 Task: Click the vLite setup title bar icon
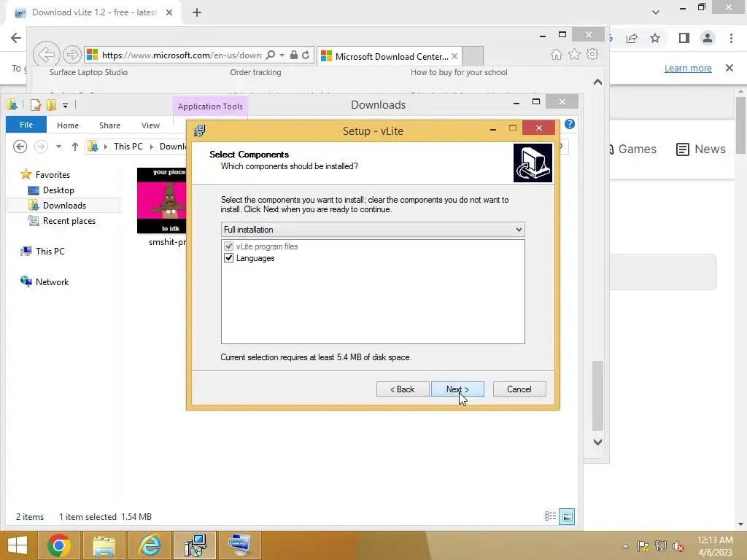(200, 131)
